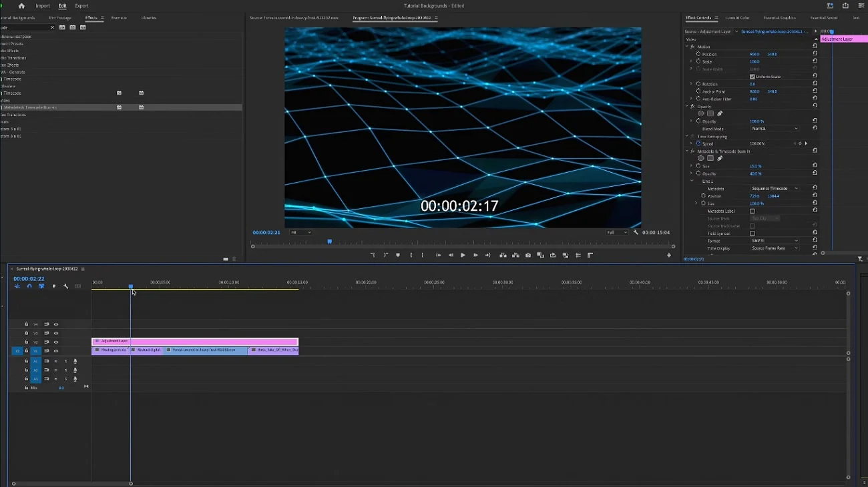Open the Format SMPTE dropdown
Viewport: 868px width, 487px height.
(775, 241)
